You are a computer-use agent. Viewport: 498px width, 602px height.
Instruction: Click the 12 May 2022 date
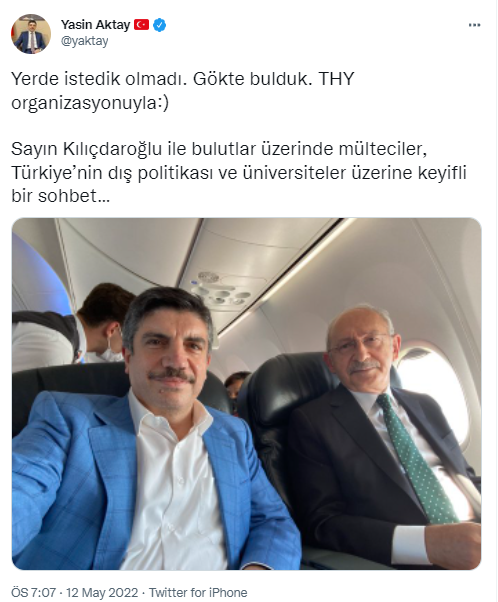point(102,592)
